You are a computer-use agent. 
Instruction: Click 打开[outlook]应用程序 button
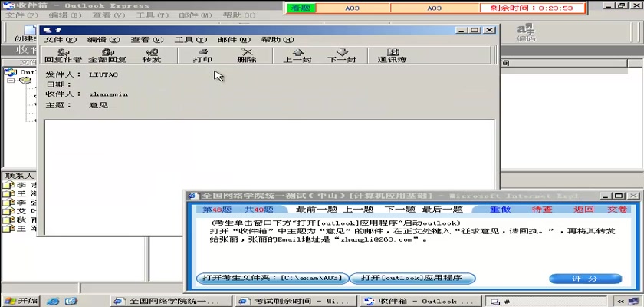click(x=412, y=279)
